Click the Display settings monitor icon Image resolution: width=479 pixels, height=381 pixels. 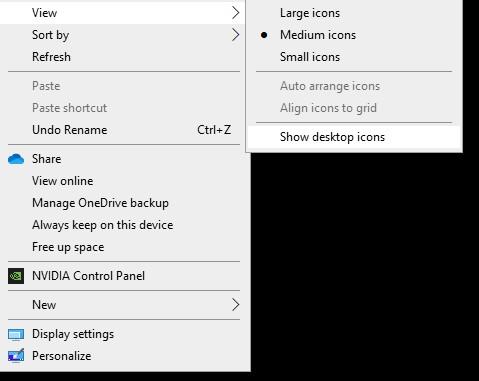[x=16, y=334]
